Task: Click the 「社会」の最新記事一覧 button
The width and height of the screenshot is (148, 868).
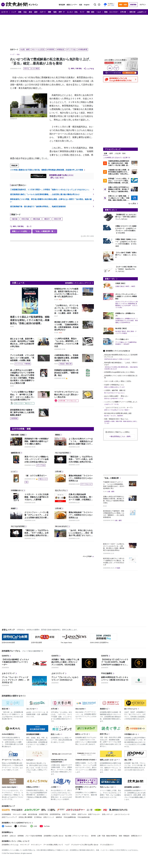Action: pyautogui.click(x=45, y=232)
